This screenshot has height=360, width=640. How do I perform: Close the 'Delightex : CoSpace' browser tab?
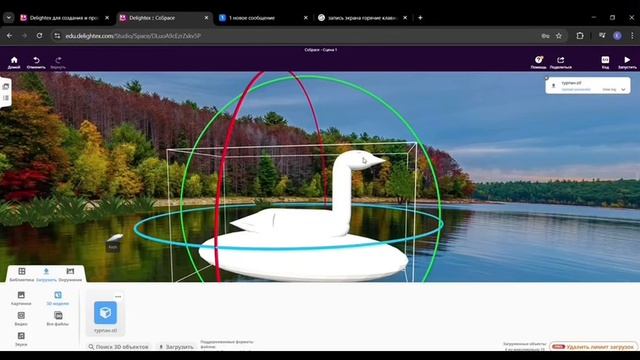[x=206, y=18]
